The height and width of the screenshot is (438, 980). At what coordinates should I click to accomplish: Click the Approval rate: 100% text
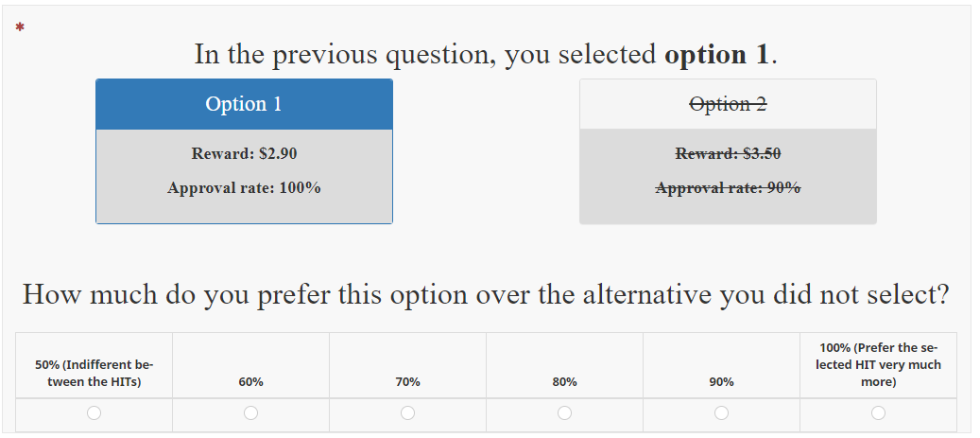click(244, 187)
